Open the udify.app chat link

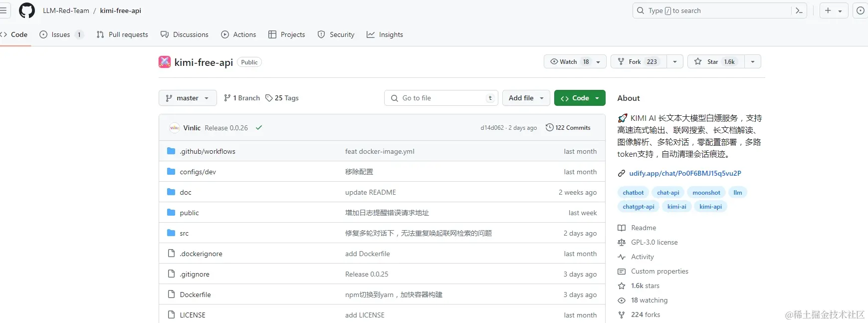click(685, 173)
